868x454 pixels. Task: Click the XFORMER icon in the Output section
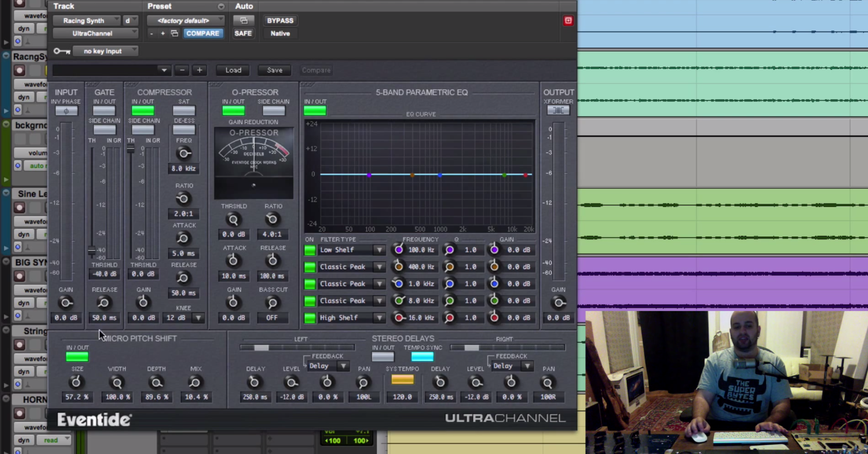point(558,110)
